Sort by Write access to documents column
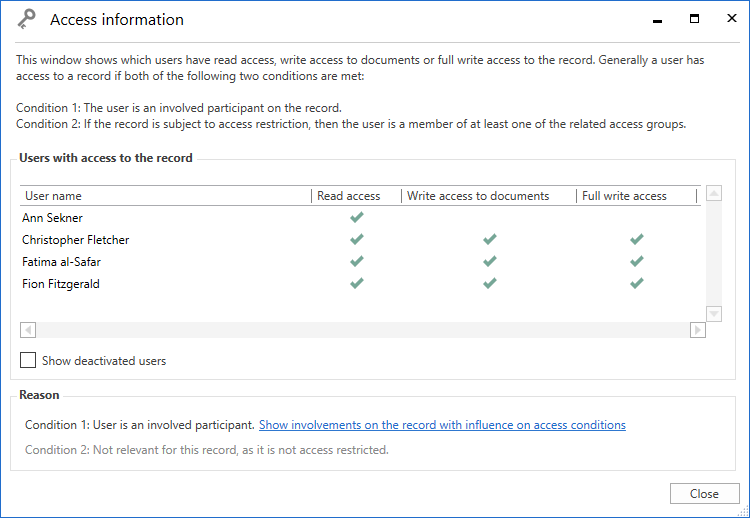The width and height of the screenshot is (750, 518). point(478,196)
